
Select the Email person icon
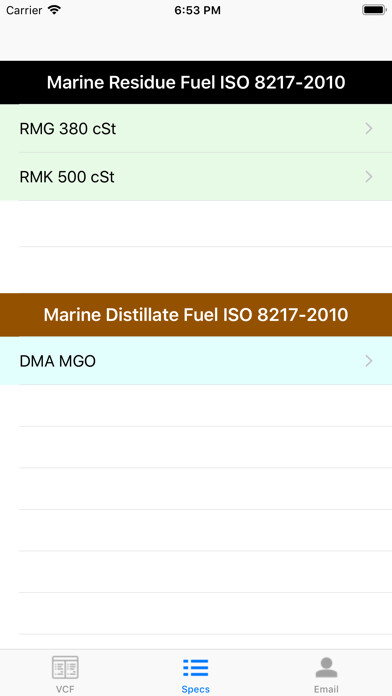(326, 667)
